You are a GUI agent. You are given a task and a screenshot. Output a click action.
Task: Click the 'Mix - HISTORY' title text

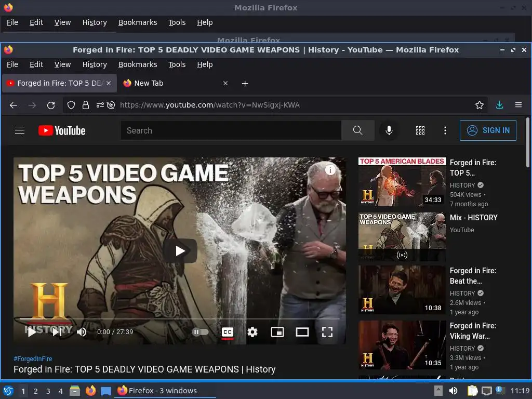474,218
